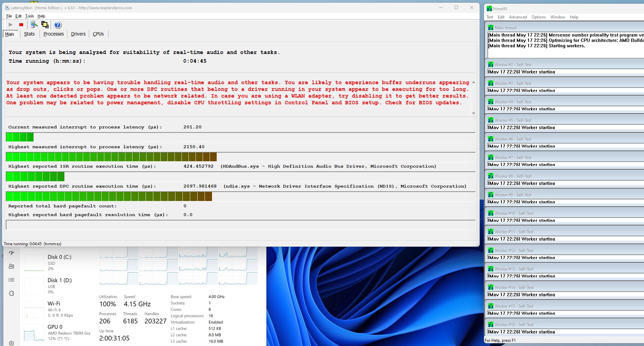
Task: Click the Worker #4 Self-Test window icon
Action: pyautogui.click(x=491, y=102)
